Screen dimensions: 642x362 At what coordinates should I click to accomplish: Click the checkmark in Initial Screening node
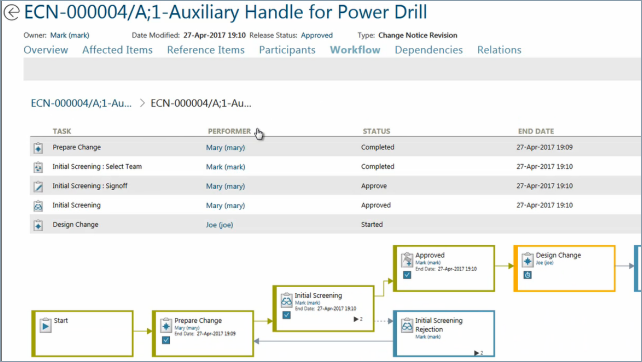[287, 315]
